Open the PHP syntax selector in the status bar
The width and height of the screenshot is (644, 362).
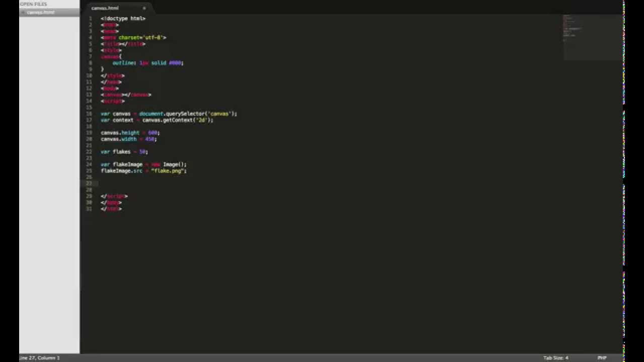(x=602, y=358)
